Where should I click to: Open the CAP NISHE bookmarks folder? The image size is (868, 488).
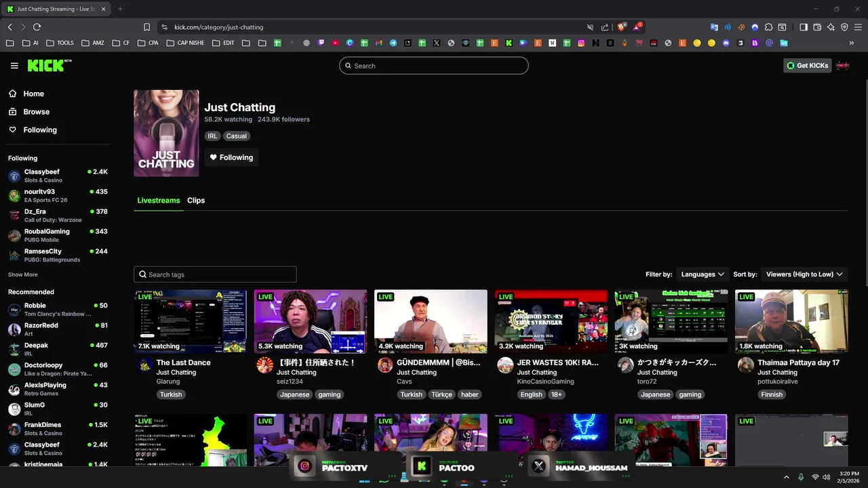coord(185,43)
